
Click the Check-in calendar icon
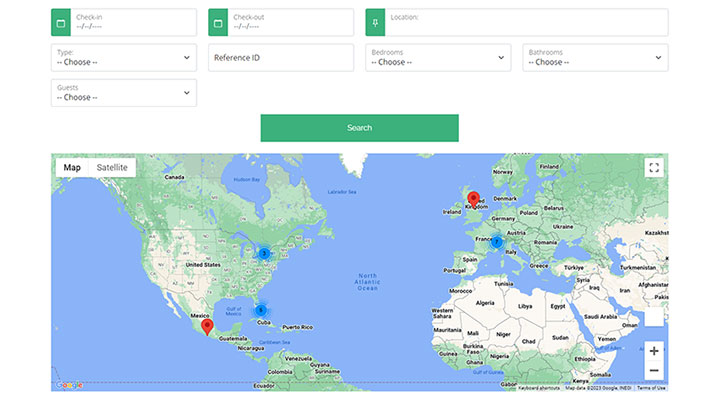coord(61,23)
